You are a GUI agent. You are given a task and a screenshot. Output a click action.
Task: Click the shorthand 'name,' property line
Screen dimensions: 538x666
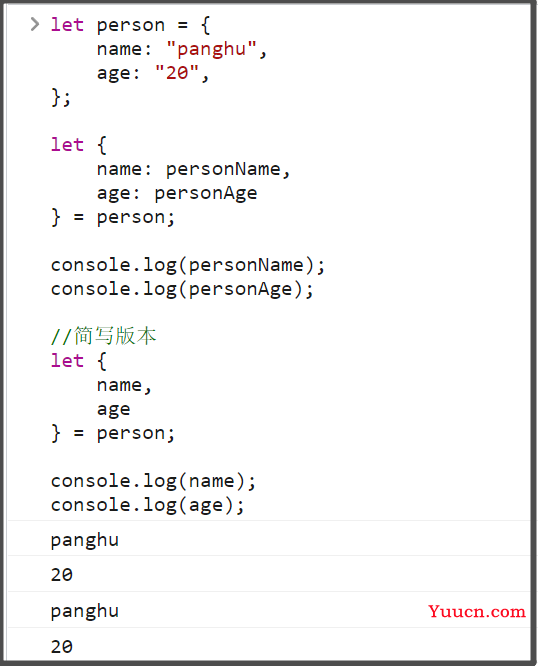pyautogui.click(x=124, y=386)
